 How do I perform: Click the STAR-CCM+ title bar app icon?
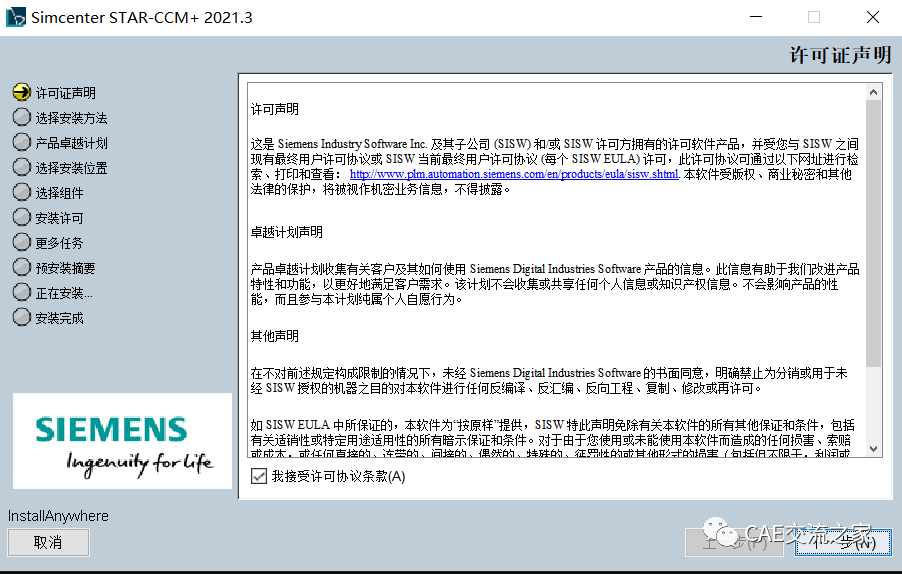16,17
